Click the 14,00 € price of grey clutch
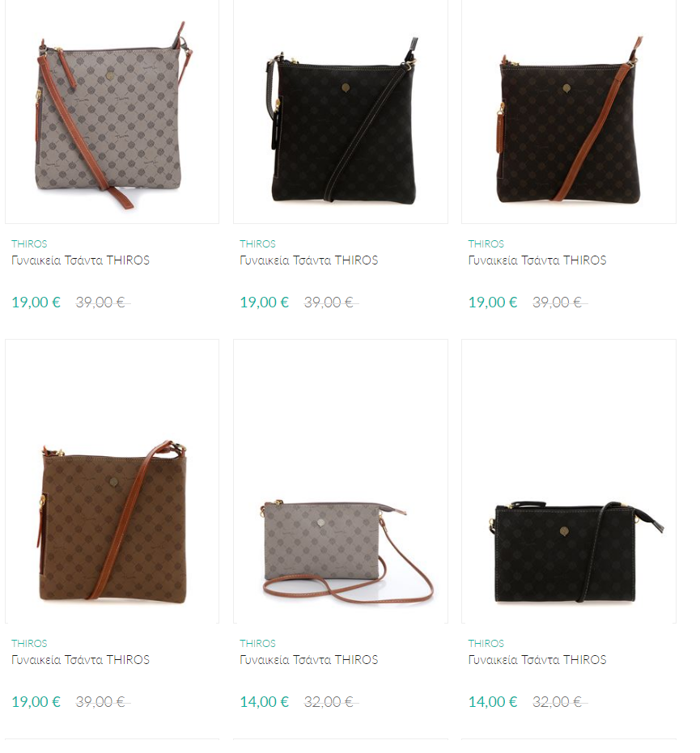Viewport: 700px width, 753px height. (x=265, y=702)
